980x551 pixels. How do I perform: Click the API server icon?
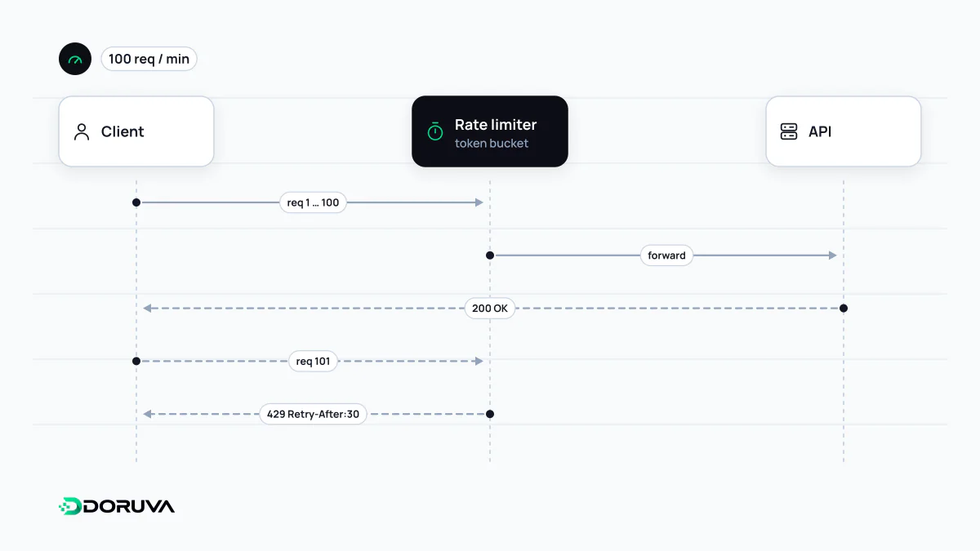pyautogui.click(x=789, y=131)
